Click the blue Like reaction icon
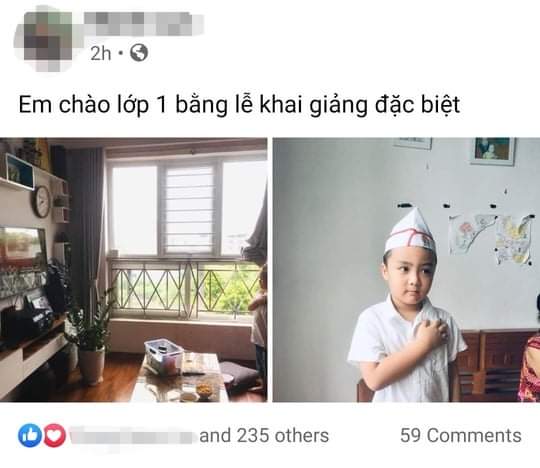Screen dimensions: 540x468 coord(30,435)
